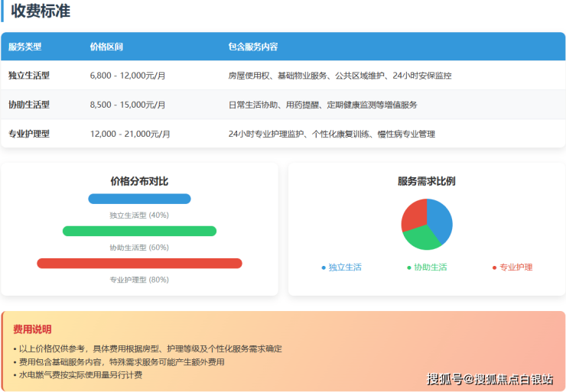This screenshot has height=392, width=566.
Task: Select the 独立生活型 table row label
Action: [29, 76]
